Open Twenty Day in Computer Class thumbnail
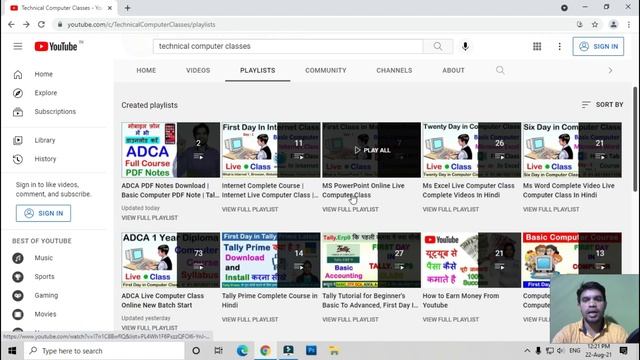 (x=472, y=150)
